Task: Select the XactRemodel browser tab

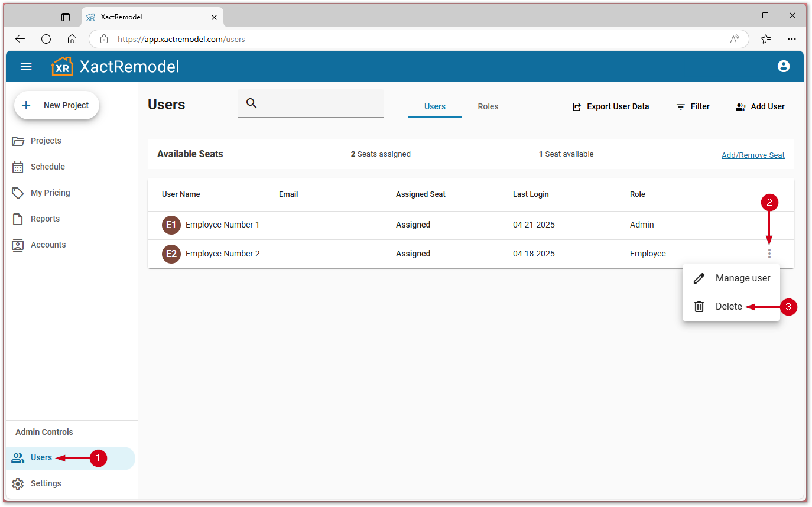Action: tap(152, 17)
